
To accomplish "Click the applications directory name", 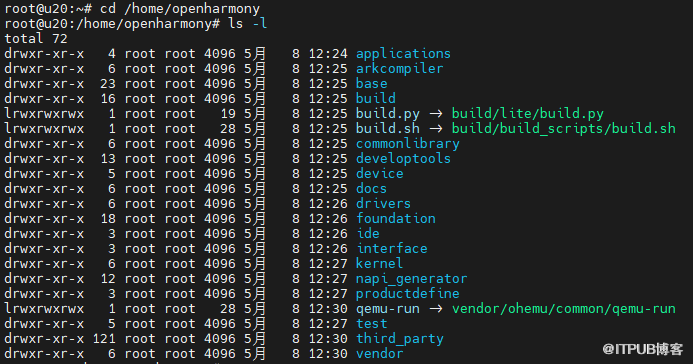I will point(403,54).
